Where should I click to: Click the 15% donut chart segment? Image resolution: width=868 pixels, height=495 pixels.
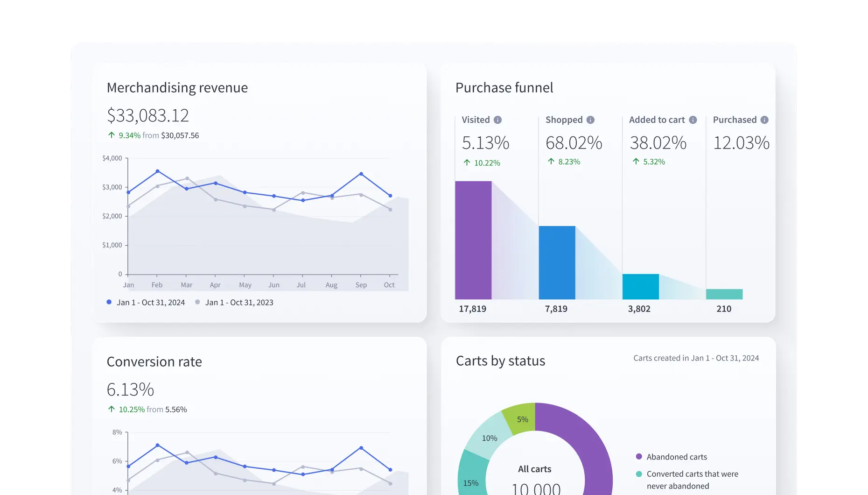click(471, 482)
